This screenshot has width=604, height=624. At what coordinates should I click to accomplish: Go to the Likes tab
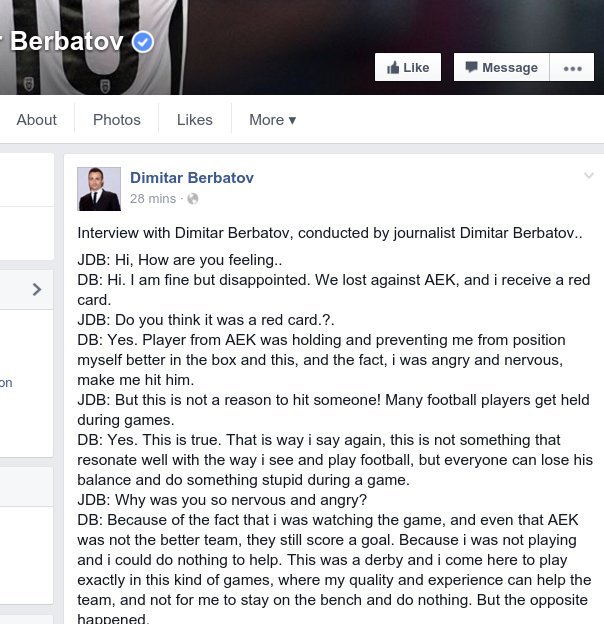coord(194,120)
